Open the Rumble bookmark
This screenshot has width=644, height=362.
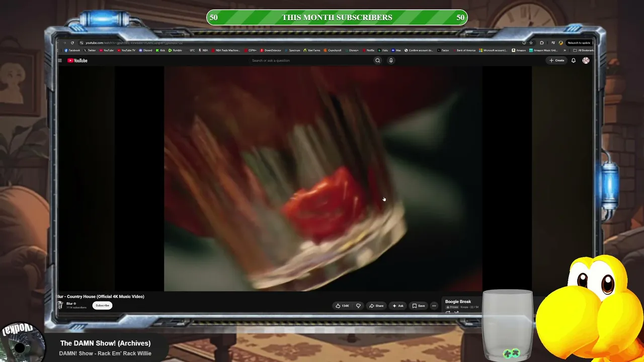(175, 50)
